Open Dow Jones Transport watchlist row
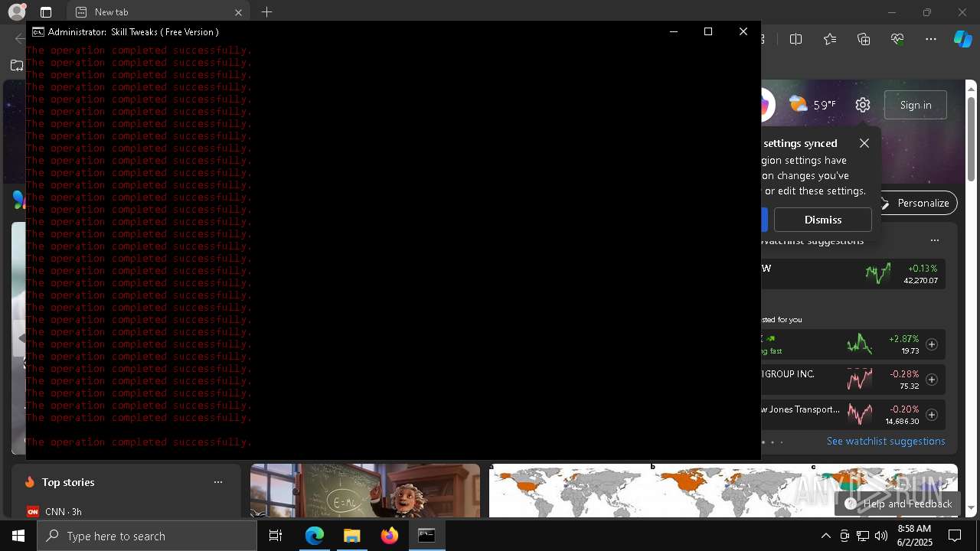 pos(853,415)
